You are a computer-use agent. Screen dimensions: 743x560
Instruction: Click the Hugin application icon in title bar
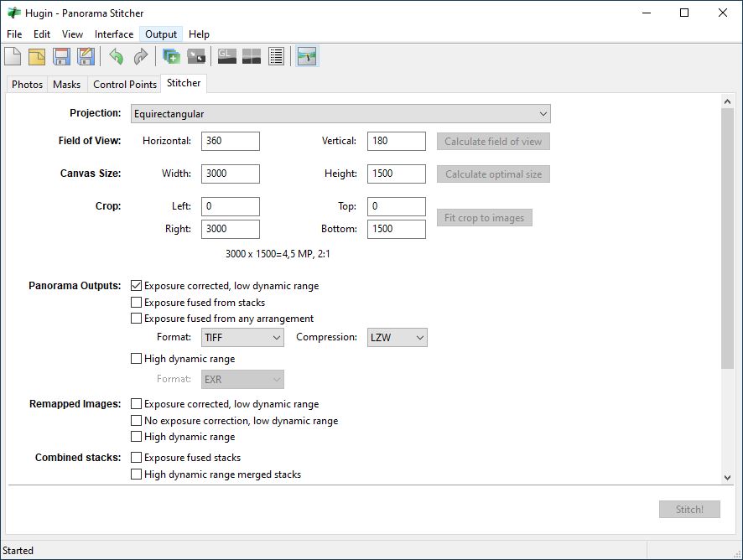pos(13,13)
